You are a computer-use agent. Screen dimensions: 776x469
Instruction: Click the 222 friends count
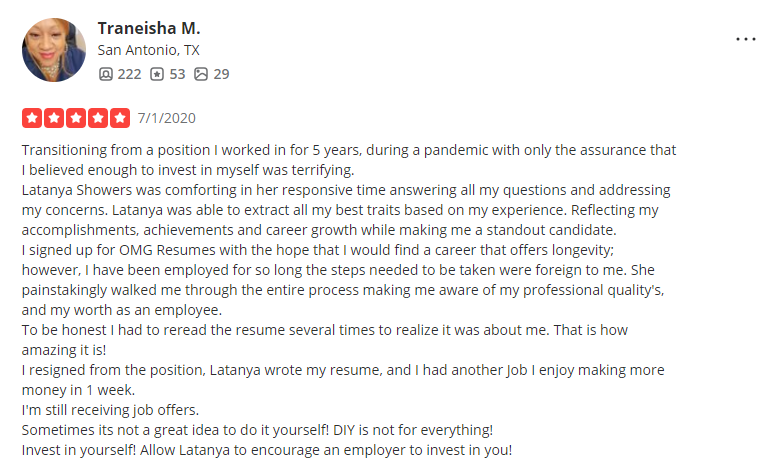point(129,74)
